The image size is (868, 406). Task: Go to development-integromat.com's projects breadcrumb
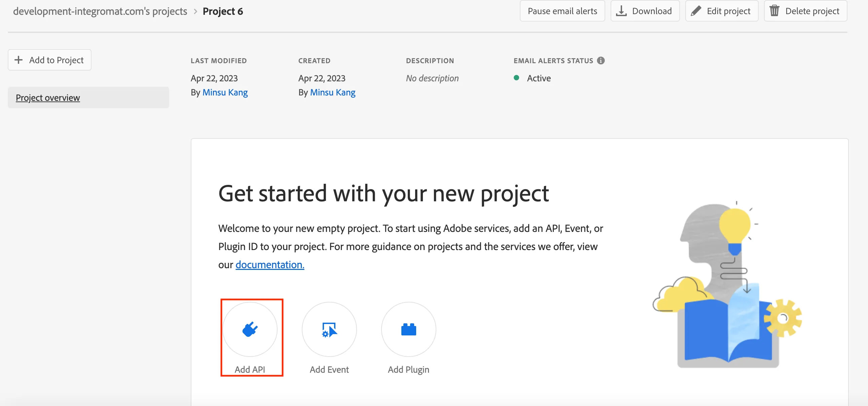pyautogui.click(x=100, y=11)
